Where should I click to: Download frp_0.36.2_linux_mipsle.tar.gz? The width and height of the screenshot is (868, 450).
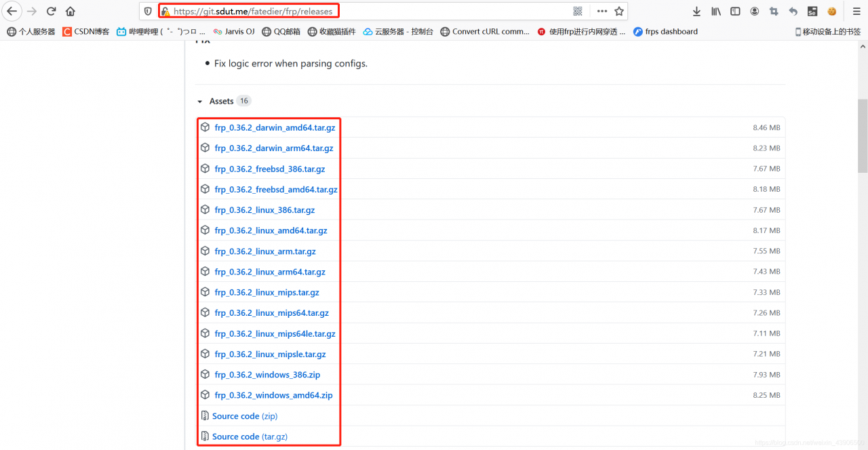(x=270, y=354)
